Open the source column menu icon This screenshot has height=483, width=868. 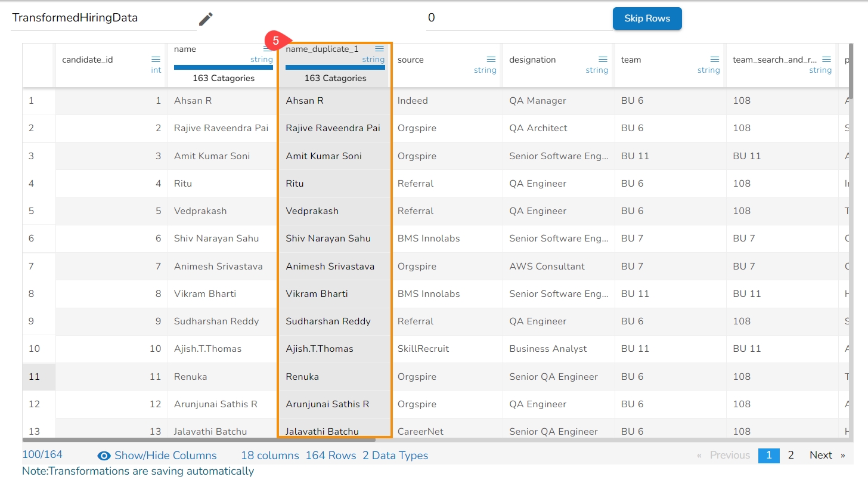(491, 60)
